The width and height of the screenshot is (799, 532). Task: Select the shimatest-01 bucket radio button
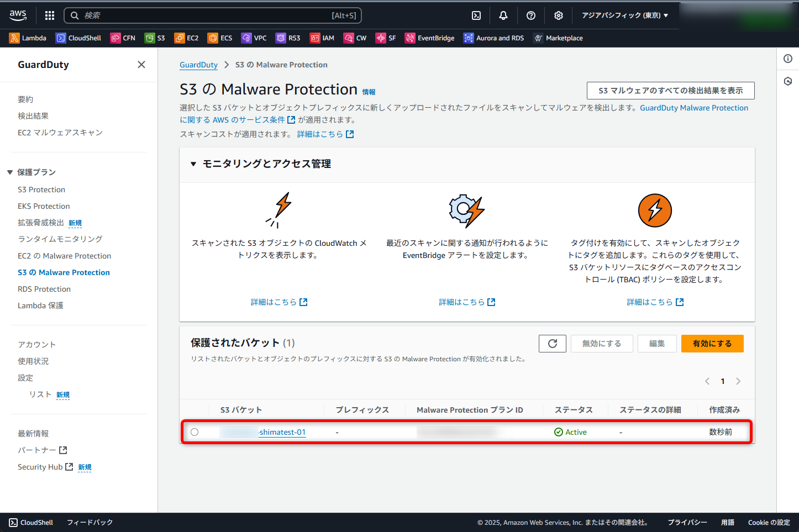coord(195,432)
